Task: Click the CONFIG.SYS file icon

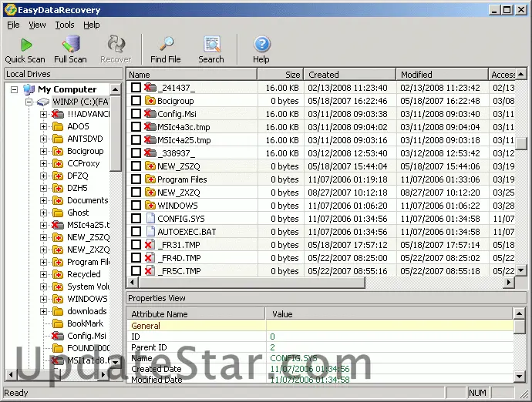Action: click(x=150, y=218)
